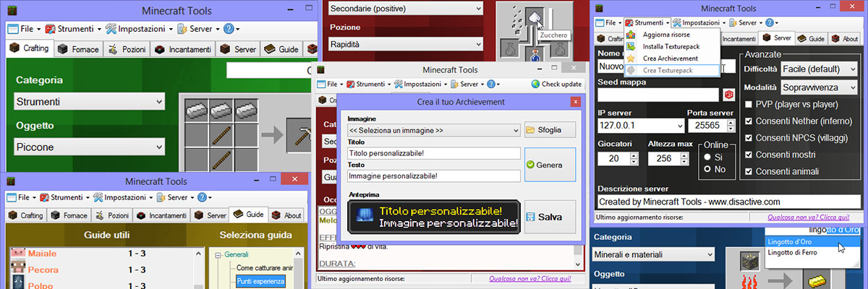Screen dimensions: 868x289
Task: Open Strumenti menu in top-left window
Action: pos(72,29)
